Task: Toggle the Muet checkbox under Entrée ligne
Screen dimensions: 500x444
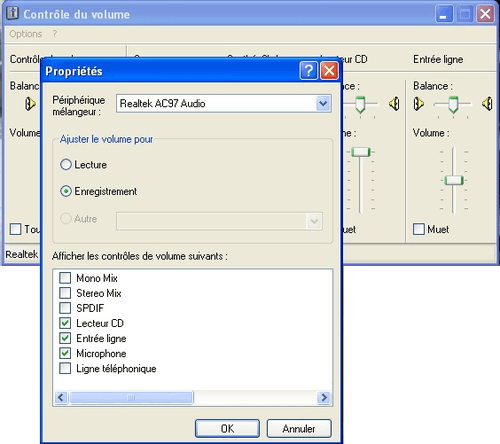Action: pyautogui.click(x=419, y=229)
